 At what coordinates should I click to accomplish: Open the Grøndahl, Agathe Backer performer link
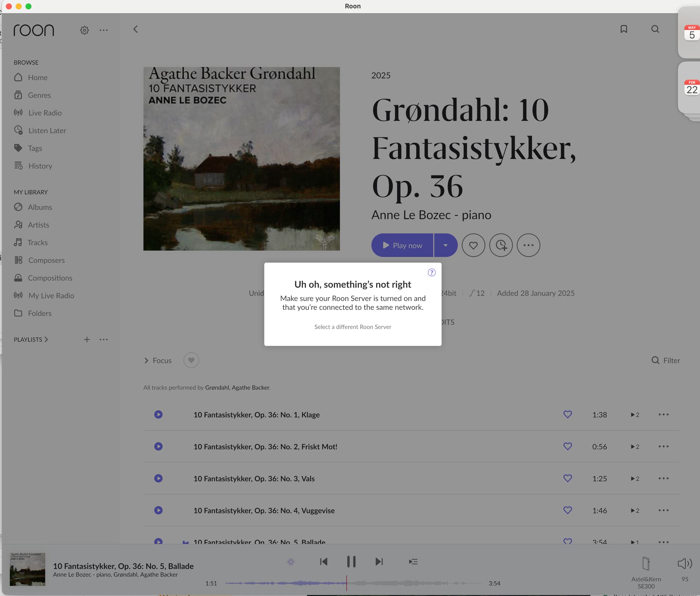(x=237, y=387)
